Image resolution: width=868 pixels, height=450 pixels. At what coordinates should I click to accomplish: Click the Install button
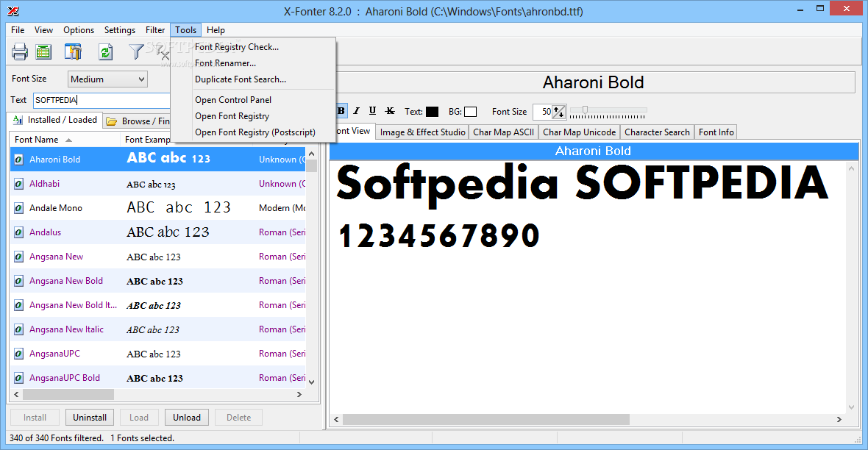[35, 418]
